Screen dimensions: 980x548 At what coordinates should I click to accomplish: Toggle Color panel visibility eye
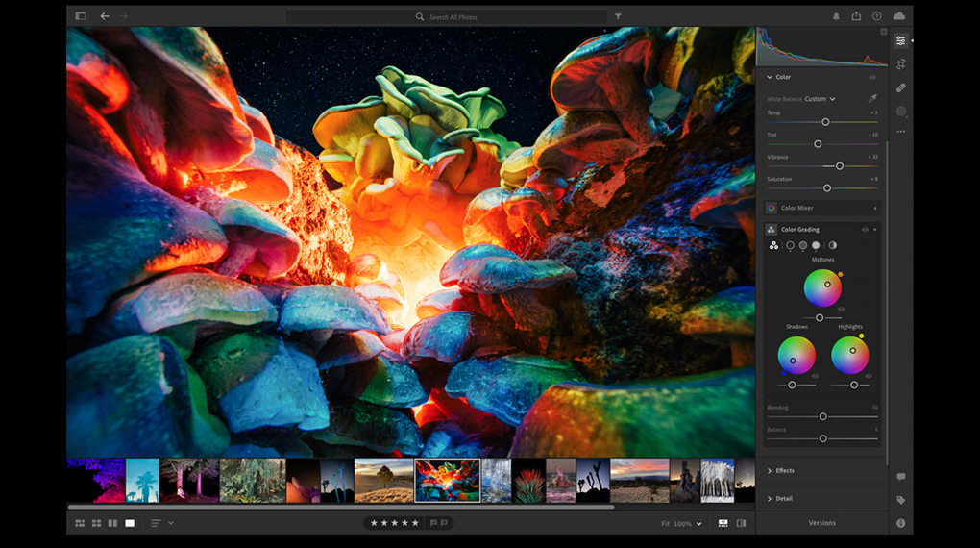point(872,77)
